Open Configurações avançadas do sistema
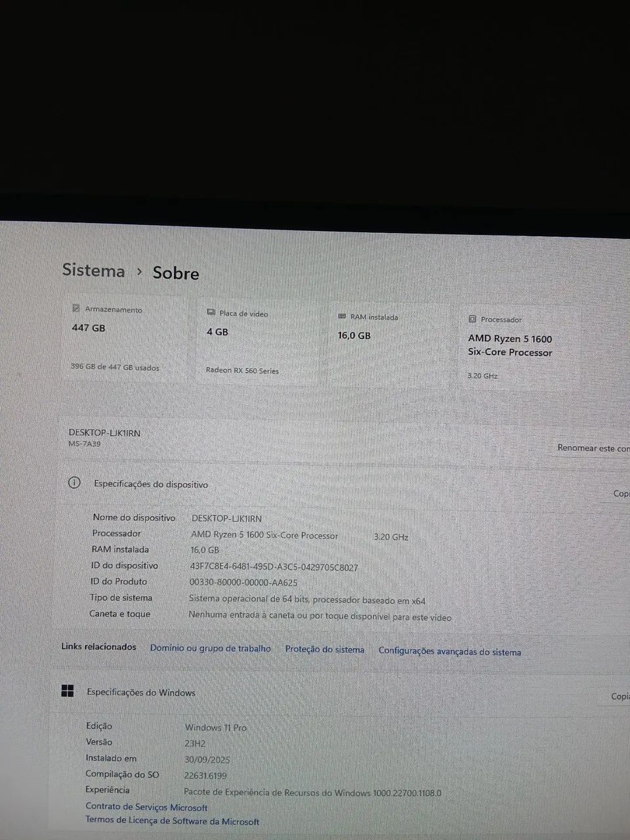The width and height of the screenshot is (630, 840). [450, 652]
